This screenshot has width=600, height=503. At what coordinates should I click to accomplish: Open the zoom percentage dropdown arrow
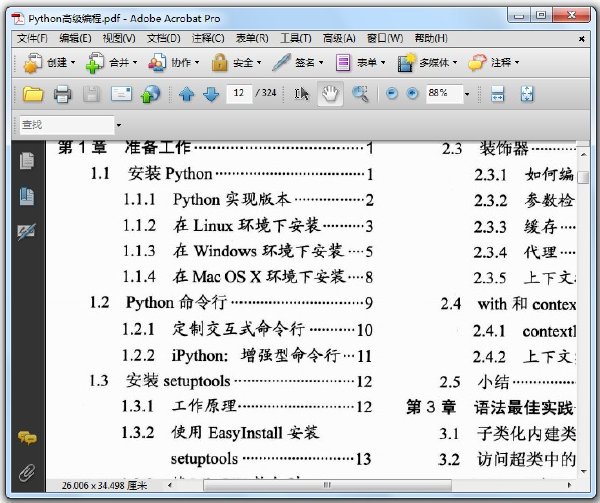pyautogui.click(x=467, y=94)
